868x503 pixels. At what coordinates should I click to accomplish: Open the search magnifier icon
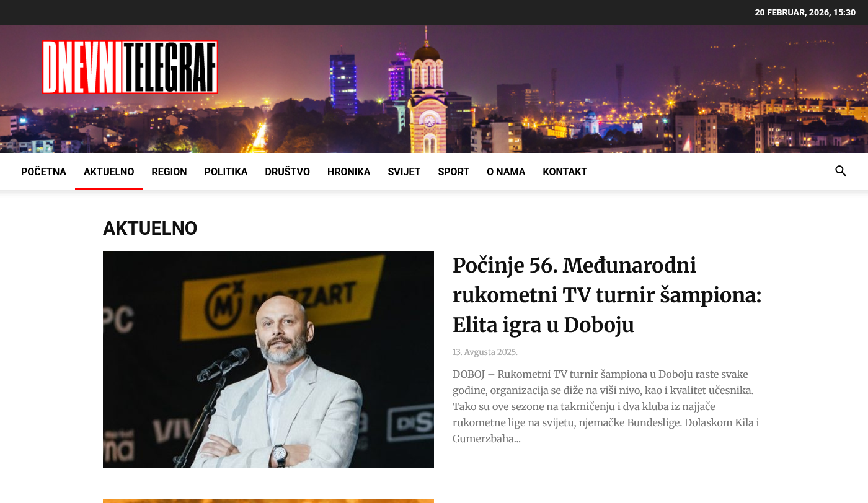click(840, 171)
